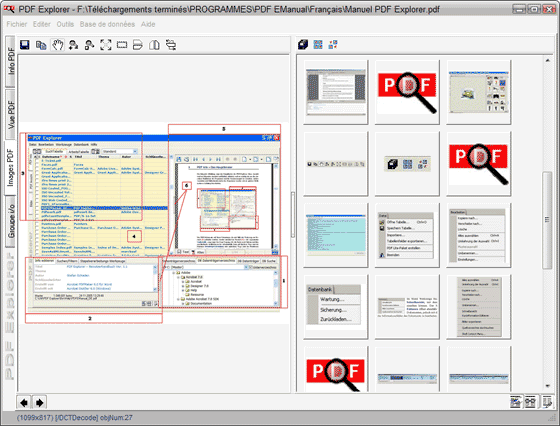560x426 pixels.
Task: Click the Zoom out magnifier icon
Action: point(90,45)
